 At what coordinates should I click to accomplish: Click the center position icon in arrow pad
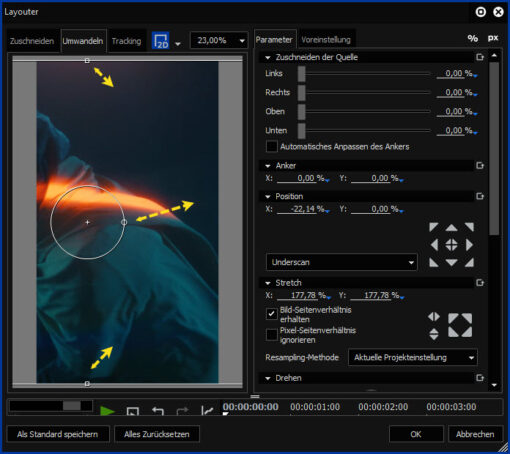click(x=451, y=245)
